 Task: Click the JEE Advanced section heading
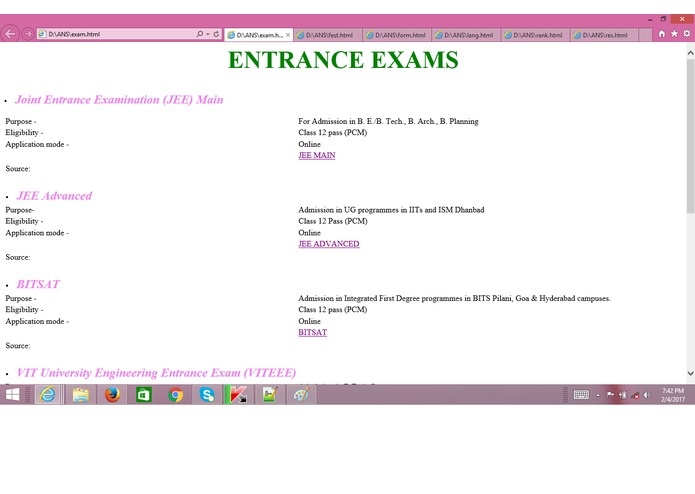click(54, 196)
